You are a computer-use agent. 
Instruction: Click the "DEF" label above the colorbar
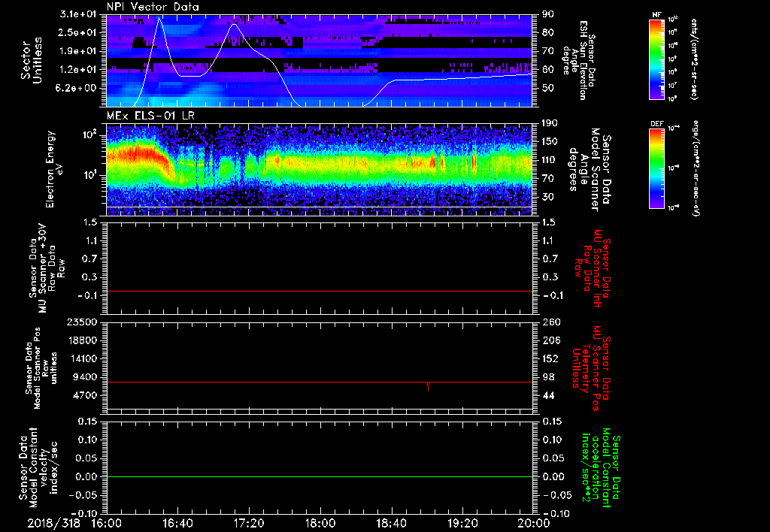coord(656,124)
